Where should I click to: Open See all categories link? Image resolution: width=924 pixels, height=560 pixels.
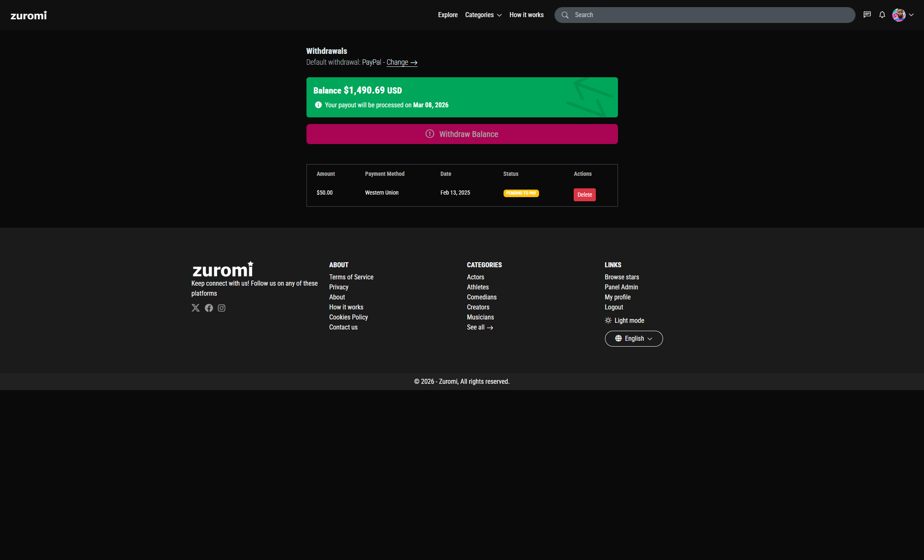(x=480, y=327)
